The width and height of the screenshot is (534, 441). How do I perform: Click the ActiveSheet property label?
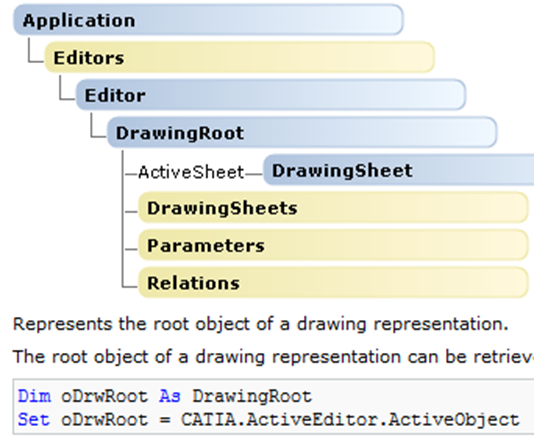191,172
